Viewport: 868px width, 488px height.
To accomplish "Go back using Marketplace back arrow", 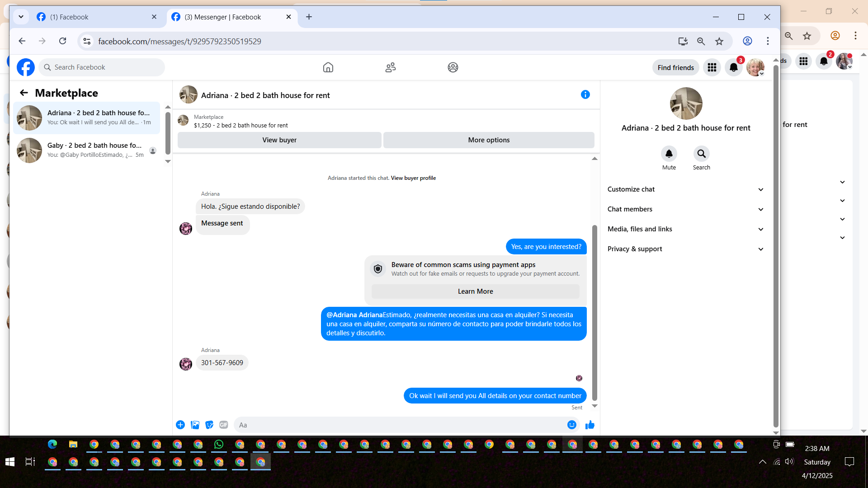I will pos(24,93).
